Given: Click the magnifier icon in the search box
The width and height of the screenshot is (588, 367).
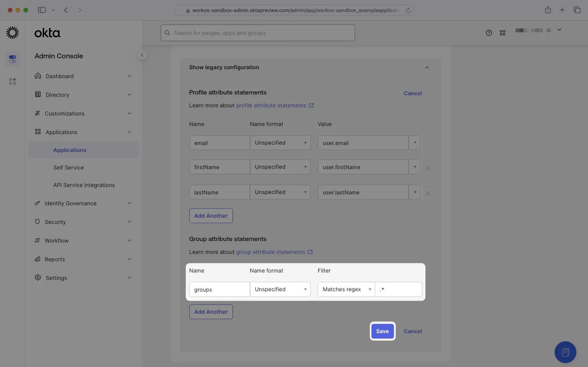Looking at the screenshot, I should [x=167, y=33].
